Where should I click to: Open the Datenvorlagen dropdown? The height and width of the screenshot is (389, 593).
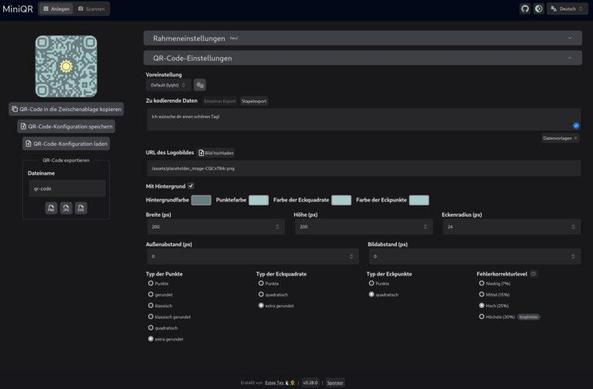[560, 138]
